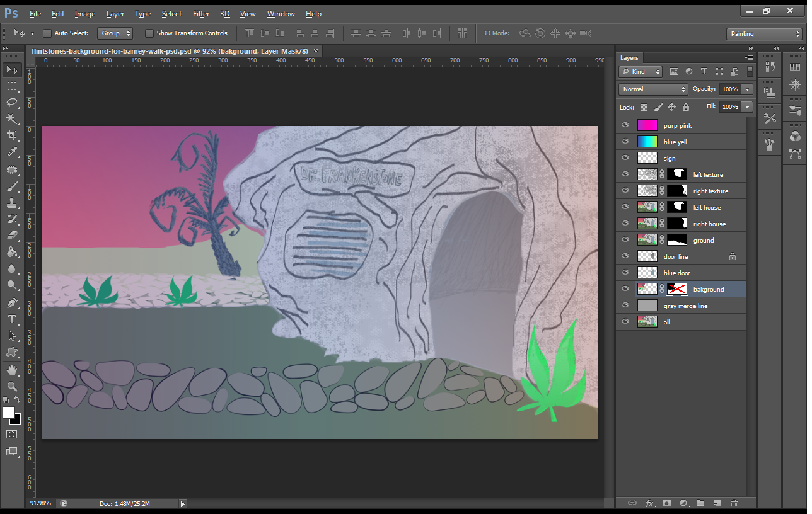This screenshot has height=514, width=812.
Task: Click the zoom percentage field 91.98%
Action: 40,503
